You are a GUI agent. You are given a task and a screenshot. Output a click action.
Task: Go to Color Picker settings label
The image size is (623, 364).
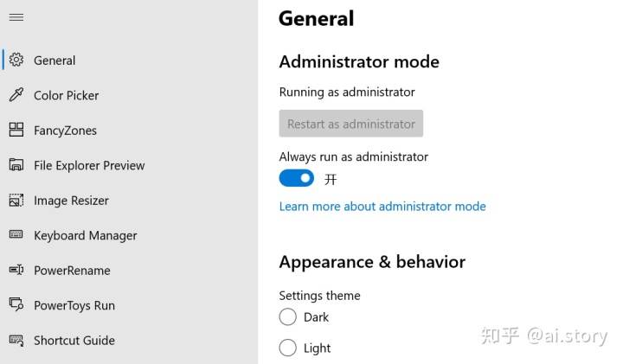tap(67, 95)
